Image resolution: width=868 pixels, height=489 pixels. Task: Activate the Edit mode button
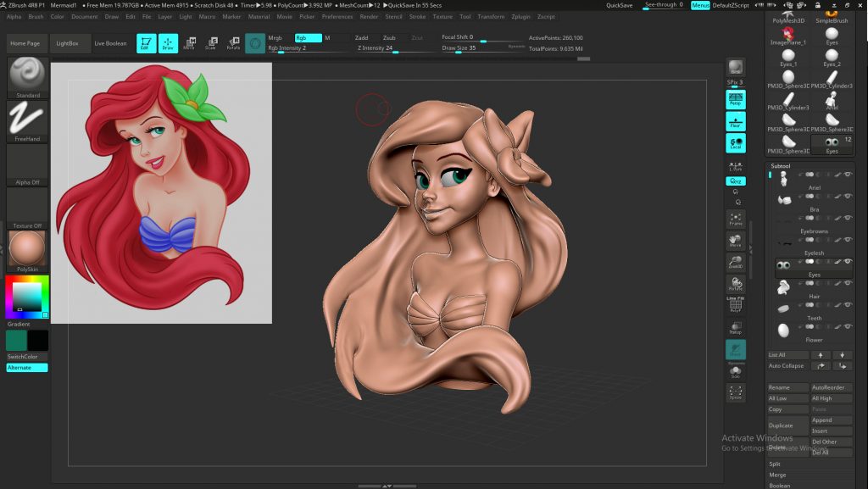(146, 43)
